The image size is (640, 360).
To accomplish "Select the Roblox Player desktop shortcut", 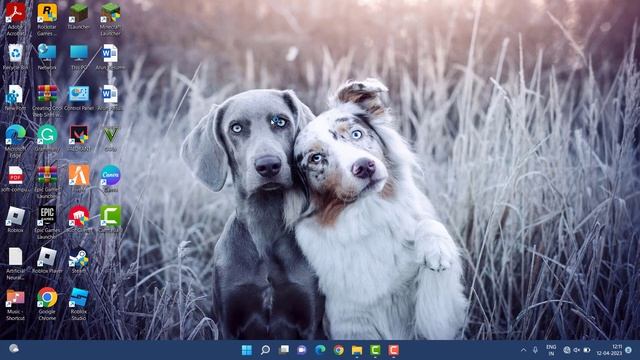I will pyautogui.click(x=47, y=260).
